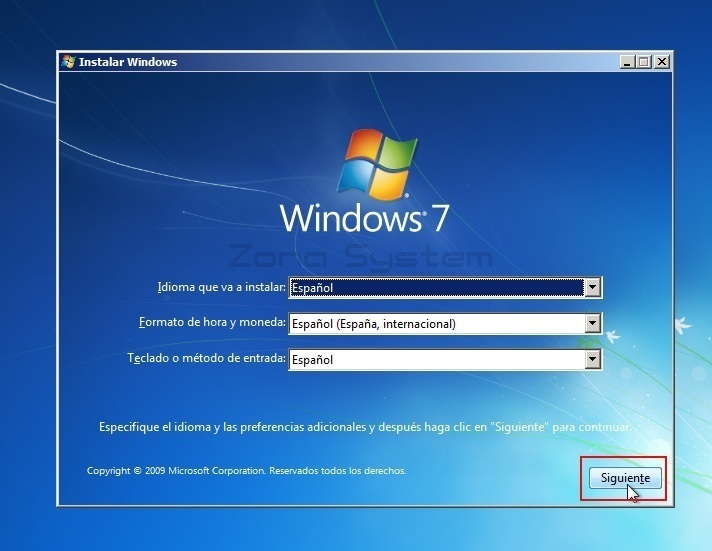Click the label Idioma que va a instalar
Viewport: 712px width, 551px height.
222,287
